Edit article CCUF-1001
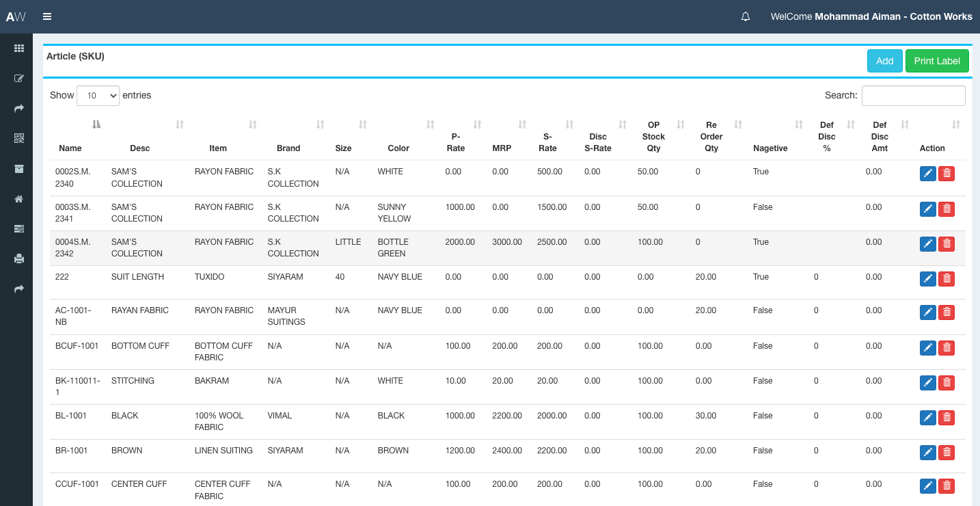980x506 pixels. click(928, 486)
